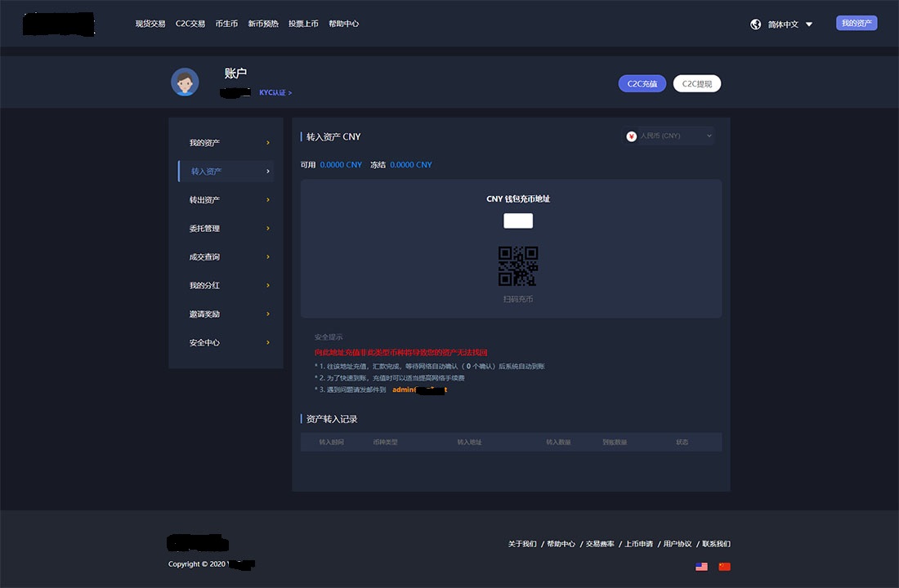The width and height of the screenshot is (899, 588).
Task: Click the 状态 column header
Action: pyautogui.click(x=682, y=442)
